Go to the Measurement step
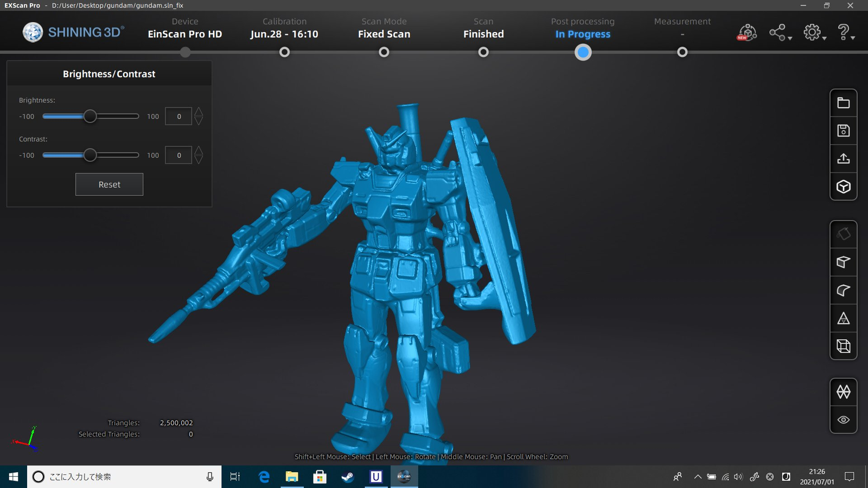868x488 pixels. click(x=682, y=52)
